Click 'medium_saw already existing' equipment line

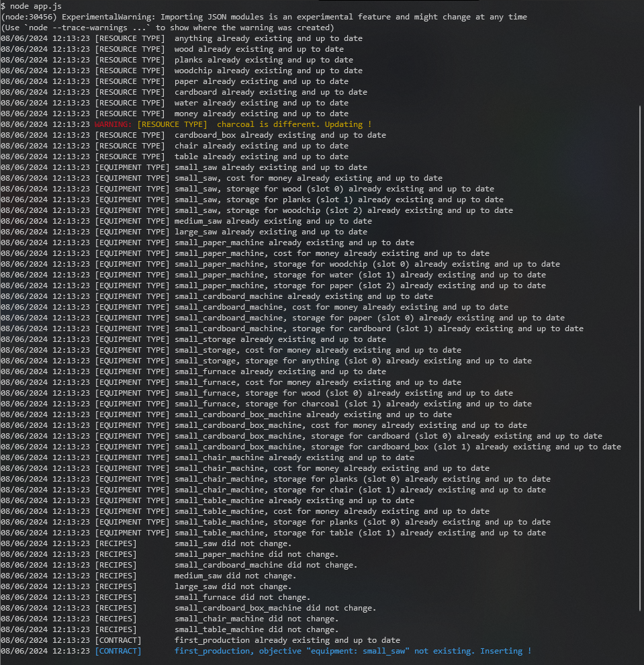(186, 221)
